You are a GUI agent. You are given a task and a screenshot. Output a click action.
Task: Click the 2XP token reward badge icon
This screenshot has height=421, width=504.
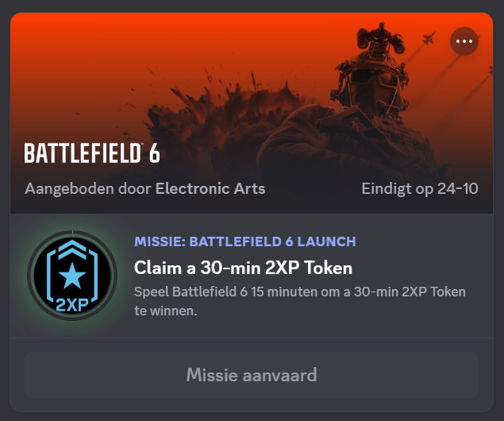point(72,276)
